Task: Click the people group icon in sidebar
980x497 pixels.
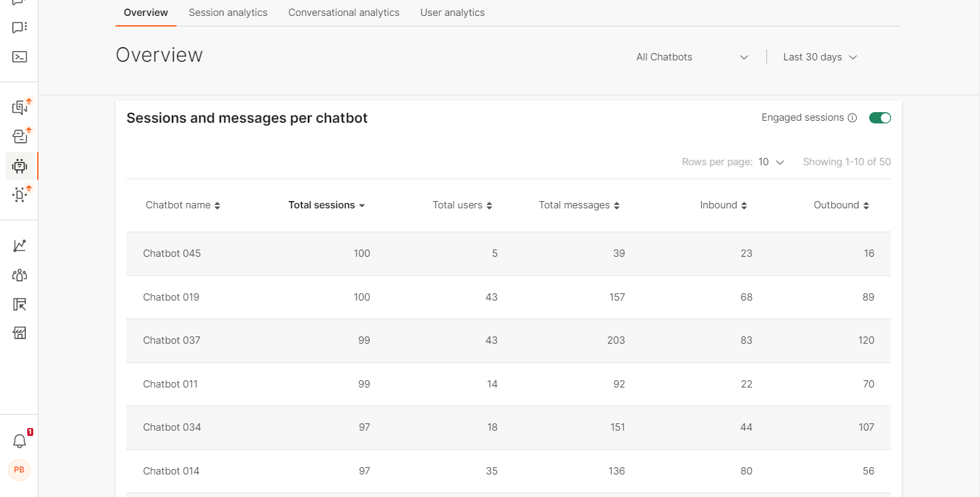Action: coord(19,275)
